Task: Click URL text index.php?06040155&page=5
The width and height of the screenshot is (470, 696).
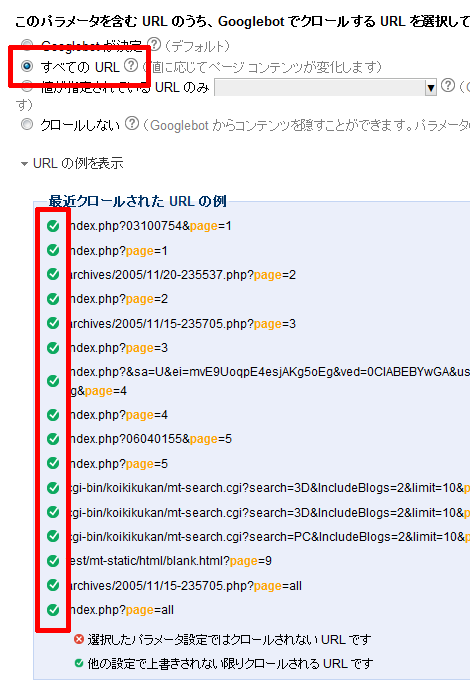Action: pyautogui.click(x=151, y=439)
